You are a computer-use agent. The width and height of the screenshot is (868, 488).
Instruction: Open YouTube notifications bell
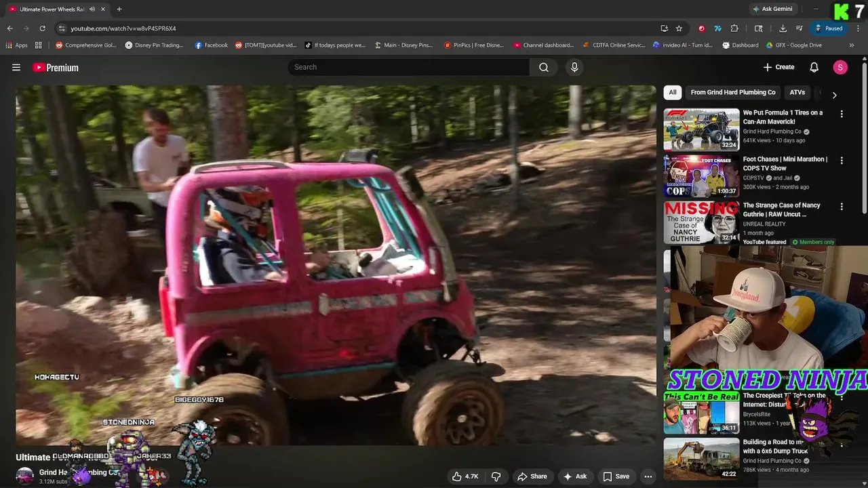click(814, 67)
